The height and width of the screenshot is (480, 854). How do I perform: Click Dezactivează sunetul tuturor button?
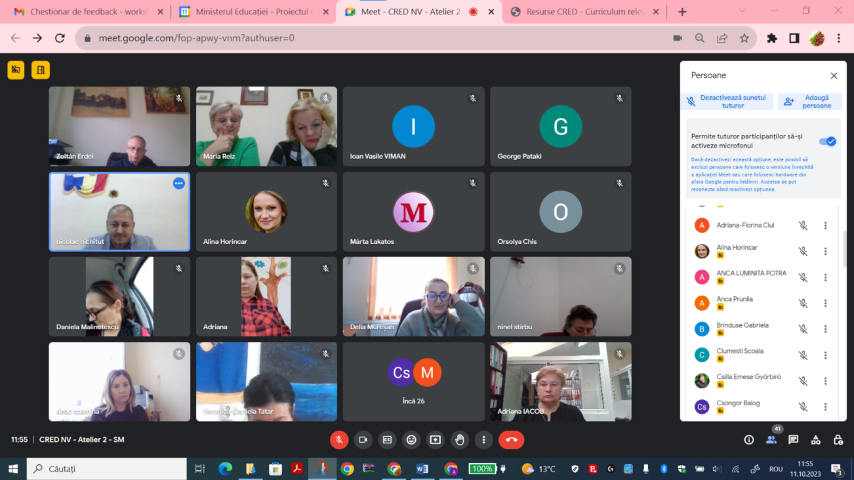point(727,101)
